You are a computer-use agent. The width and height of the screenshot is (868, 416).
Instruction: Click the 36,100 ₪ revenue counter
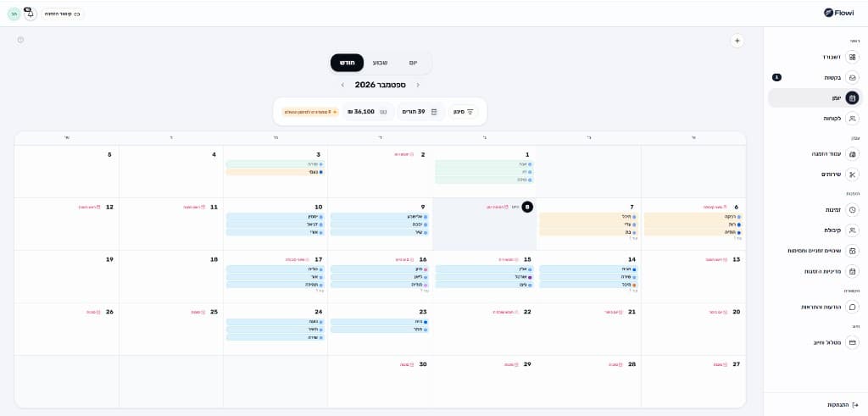tap(368, 112)
